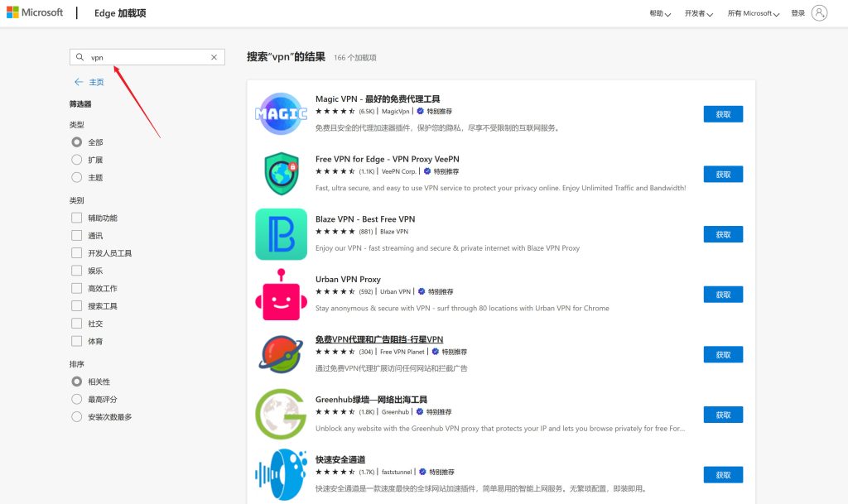
Task: Check the 通讯 category box
Action: pyautogui.click(x=77, y=236)
